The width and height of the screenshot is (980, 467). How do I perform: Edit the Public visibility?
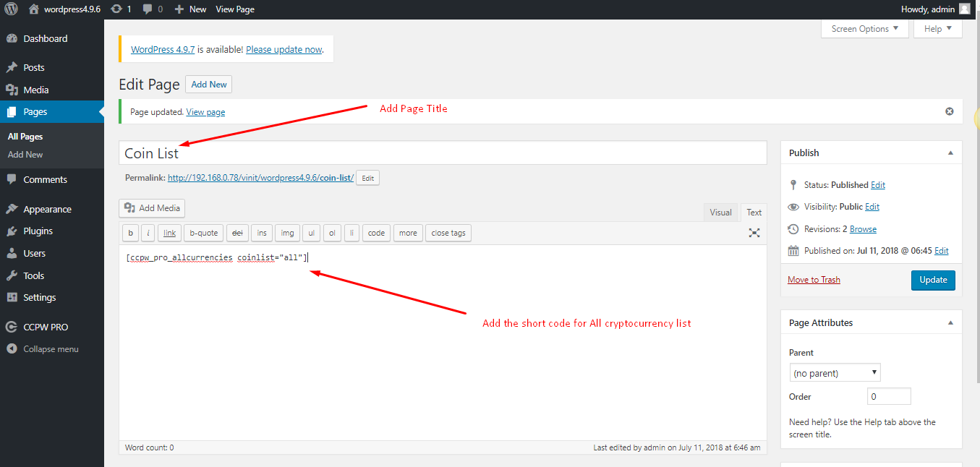(872, 207)
